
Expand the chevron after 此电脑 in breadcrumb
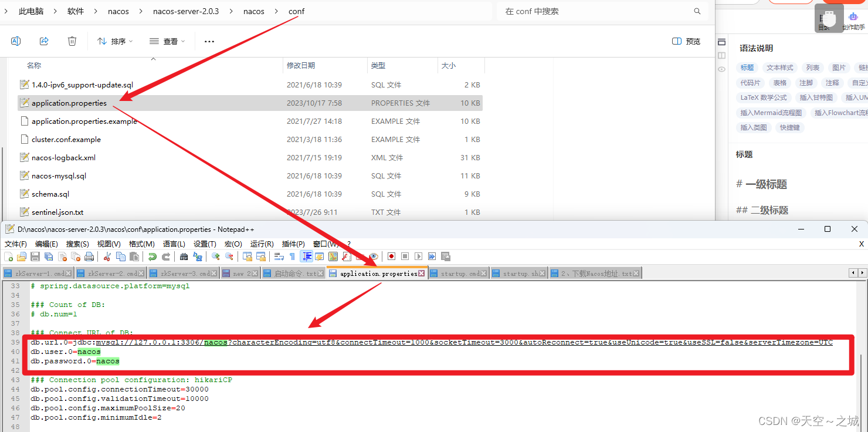click(x=55, y=11)
